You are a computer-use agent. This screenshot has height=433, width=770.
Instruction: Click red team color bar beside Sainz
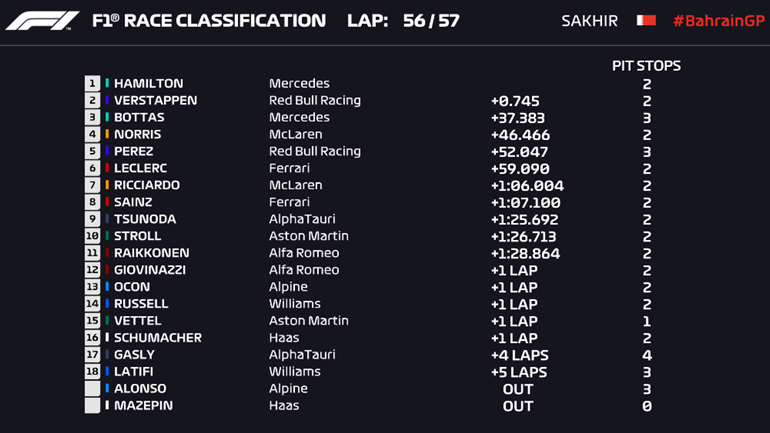tap(107, 203)
